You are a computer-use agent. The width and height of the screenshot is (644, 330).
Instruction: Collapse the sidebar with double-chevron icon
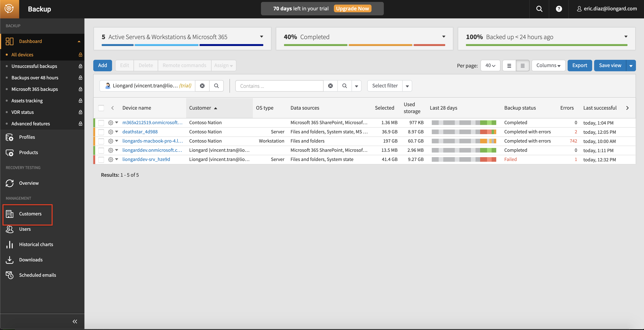pos(75,322)
